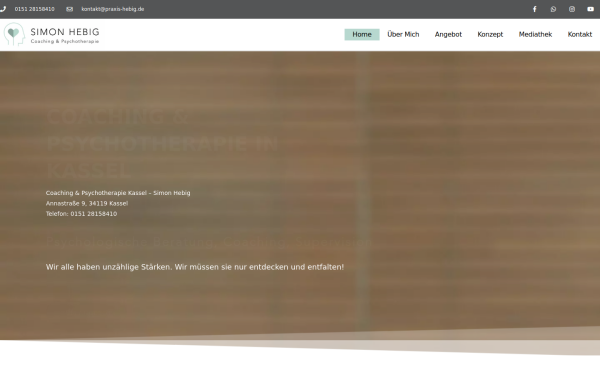Click the phone handset icon
600x375 pixels.
[3, 9]
